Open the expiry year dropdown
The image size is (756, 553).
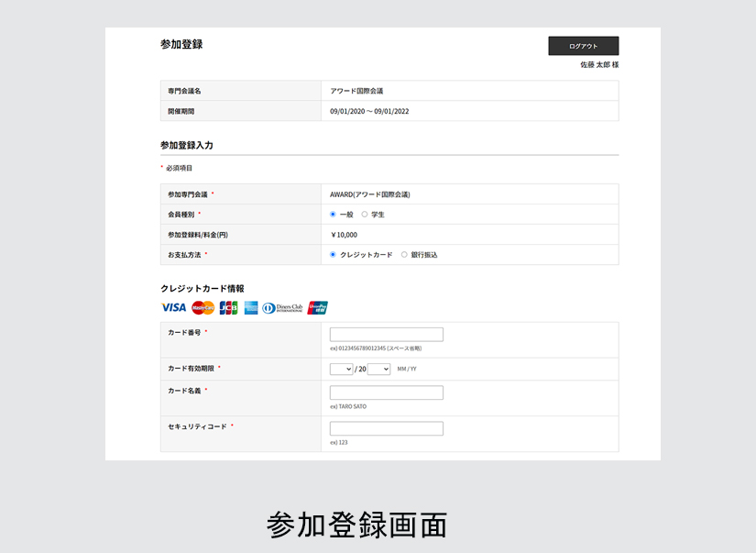click(379, 370)
